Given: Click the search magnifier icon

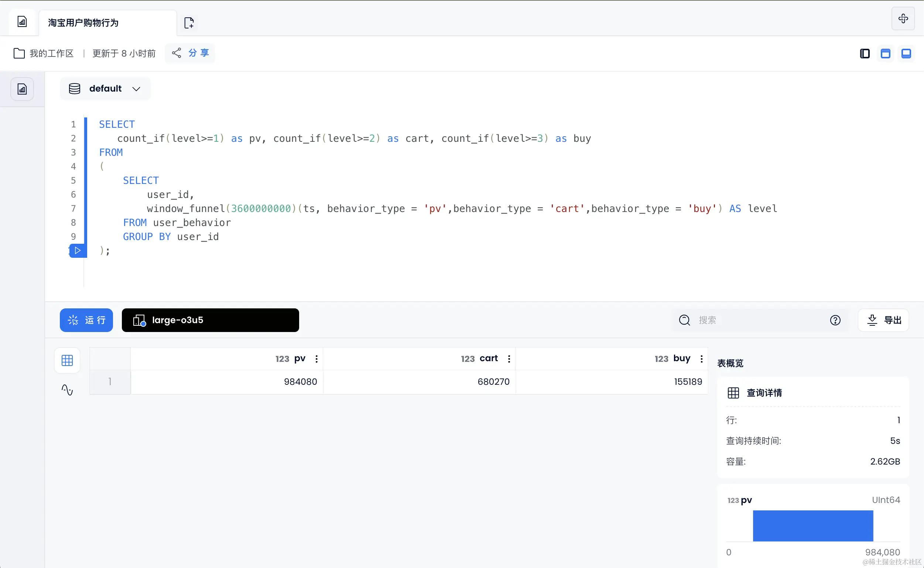Looking at the screenshot, I should [684, 320].
